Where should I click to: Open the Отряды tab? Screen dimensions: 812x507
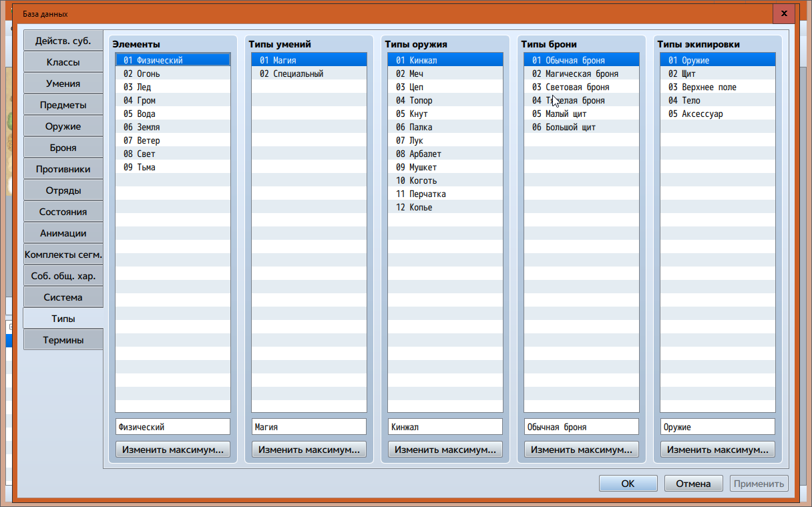[63, 190]
